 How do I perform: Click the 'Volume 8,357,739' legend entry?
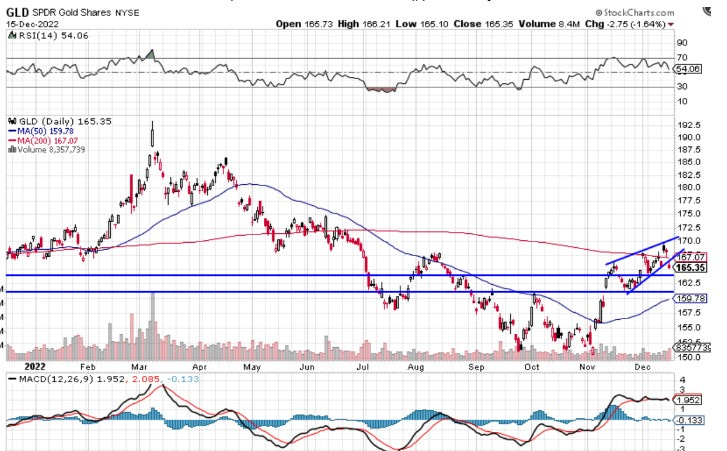[51, 150]
